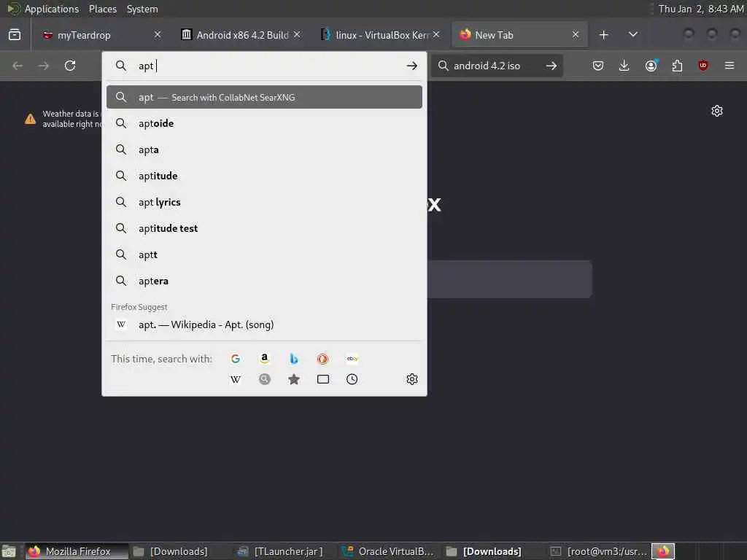Choose the aptera suggestion
747x560 pixels.
tap(264, 281)
